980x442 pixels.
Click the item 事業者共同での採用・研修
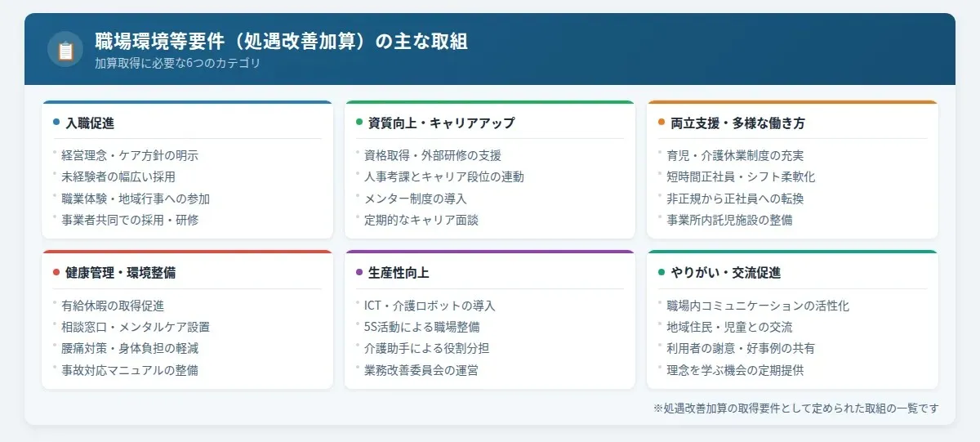(x=130, y=219)
